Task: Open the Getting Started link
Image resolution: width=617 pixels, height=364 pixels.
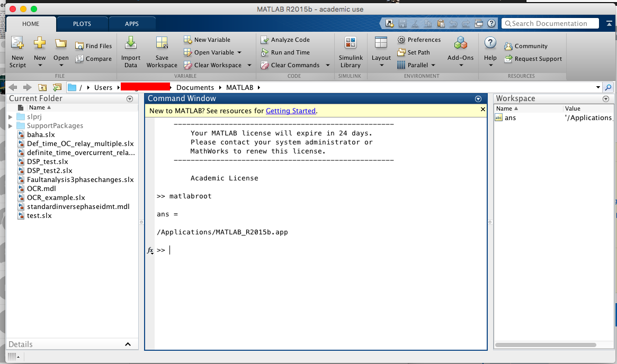Action: [x=290, y=111]
